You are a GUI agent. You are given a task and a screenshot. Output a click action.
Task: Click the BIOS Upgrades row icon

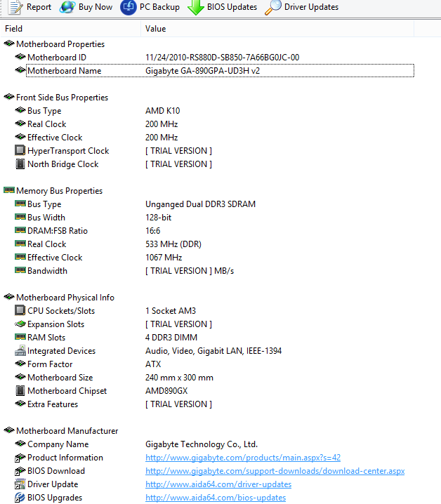[20, 497]
